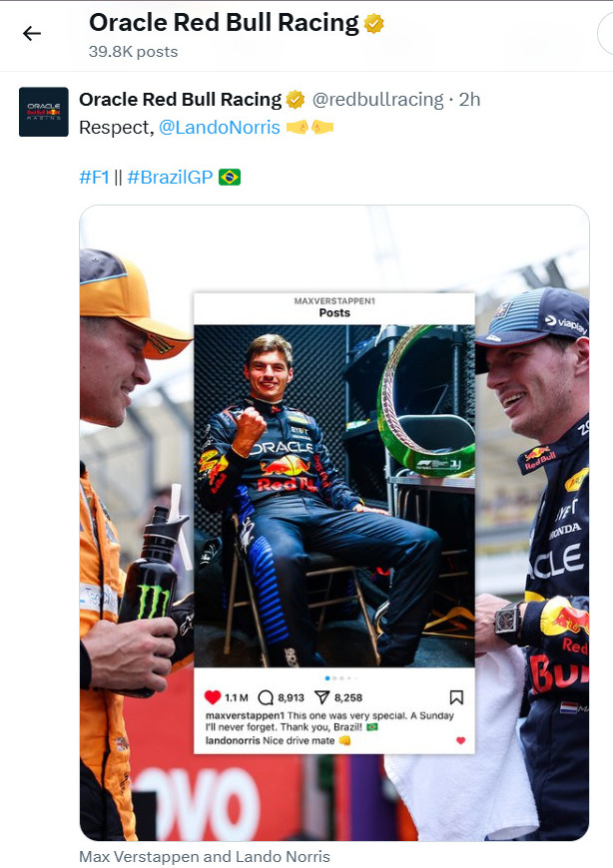The width and height of the screenshot is (613, 868).
Task: Click the carousel dots under the embedded photo
Action: pyautogui.click(x=334, y=677)
